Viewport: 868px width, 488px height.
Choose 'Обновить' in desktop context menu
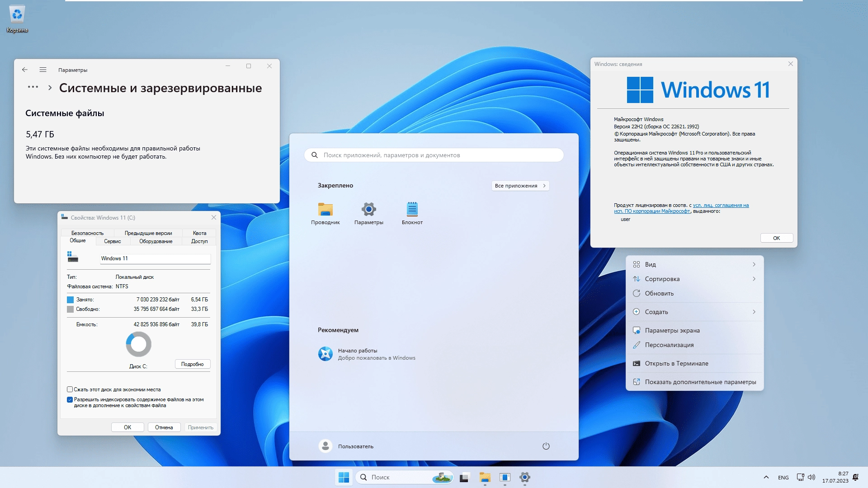point(695,293)
